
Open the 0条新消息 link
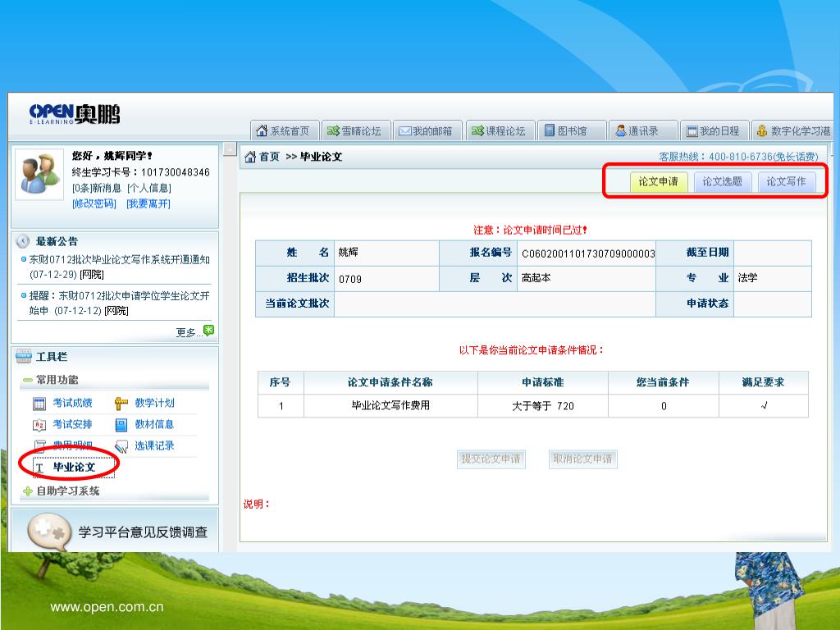[97, 188]
